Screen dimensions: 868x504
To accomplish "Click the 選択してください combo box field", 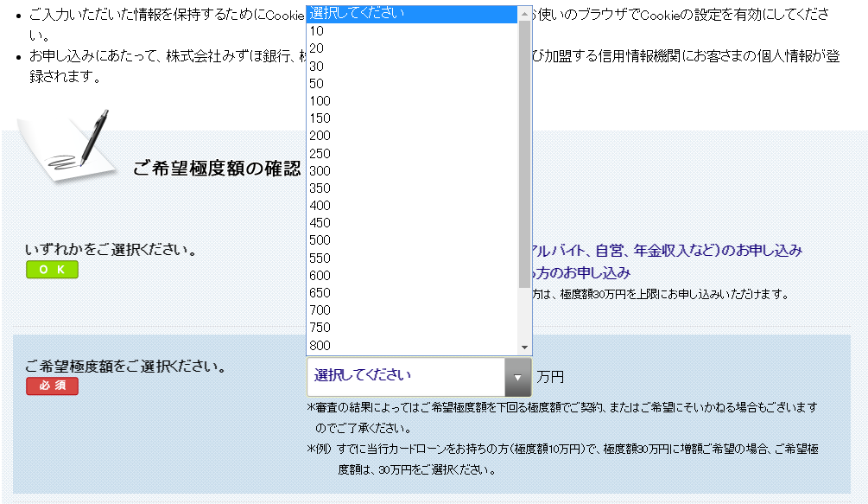I will point(406,378).
